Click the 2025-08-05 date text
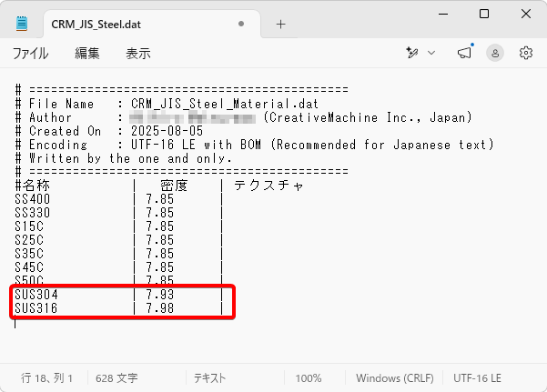547x392 pixels. pyautogui.click(x=167, y=131)
